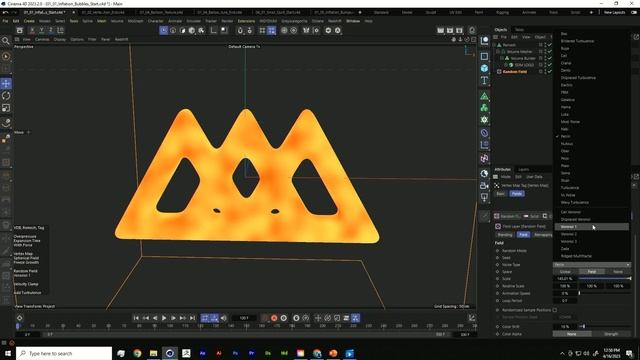
Task: Click the taskbar search box
Action: point(64,353)
